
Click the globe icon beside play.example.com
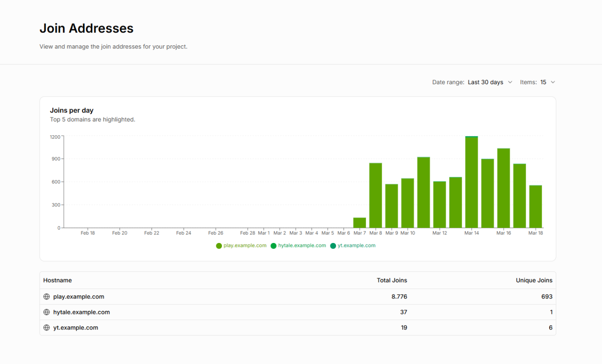point(47,297)
